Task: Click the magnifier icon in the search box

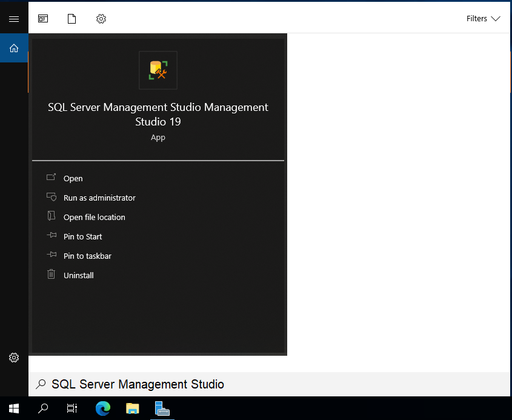Action: [x=41, y=384]
